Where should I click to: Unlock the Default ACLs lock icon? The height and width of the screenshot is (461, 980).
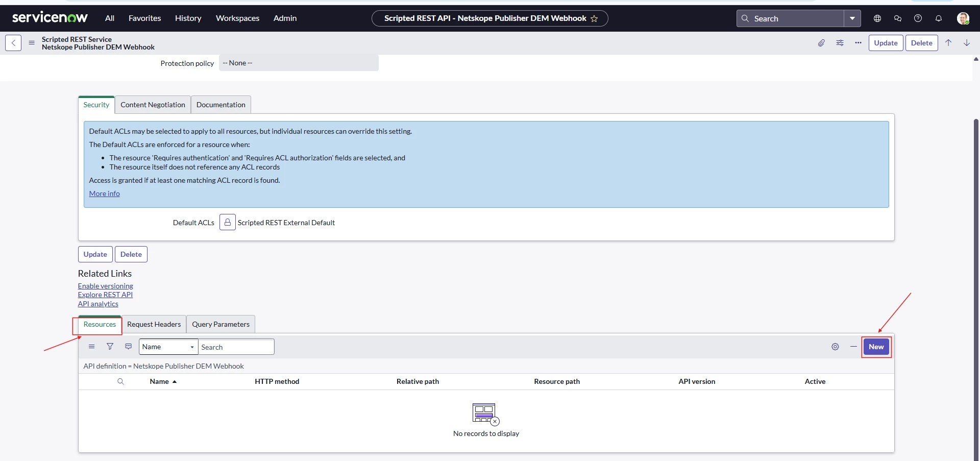228,222
